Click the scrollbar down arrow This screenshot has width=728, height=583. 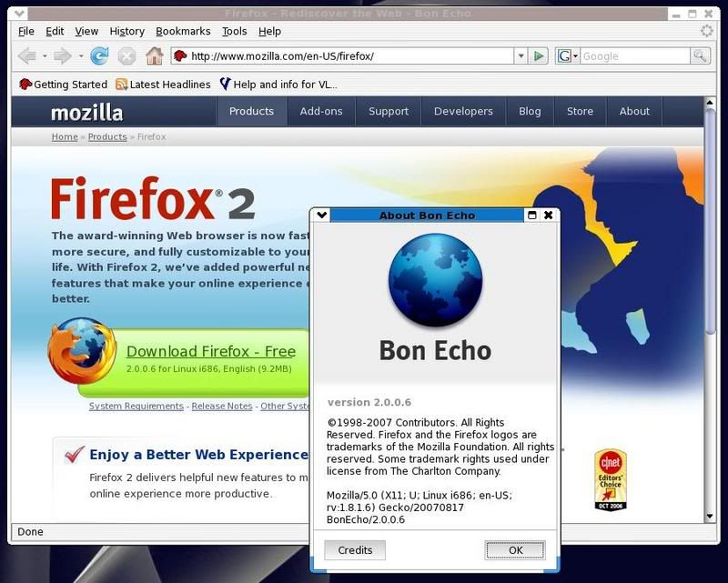710,517
